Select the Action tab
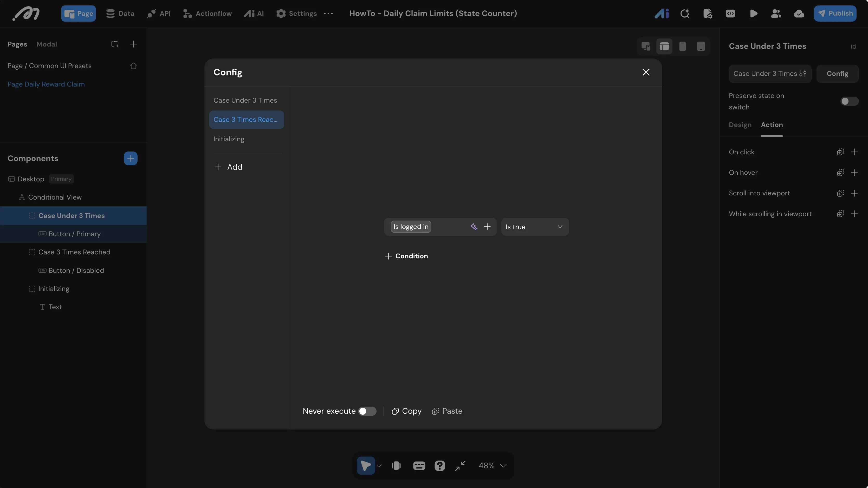 coord(772,125)
